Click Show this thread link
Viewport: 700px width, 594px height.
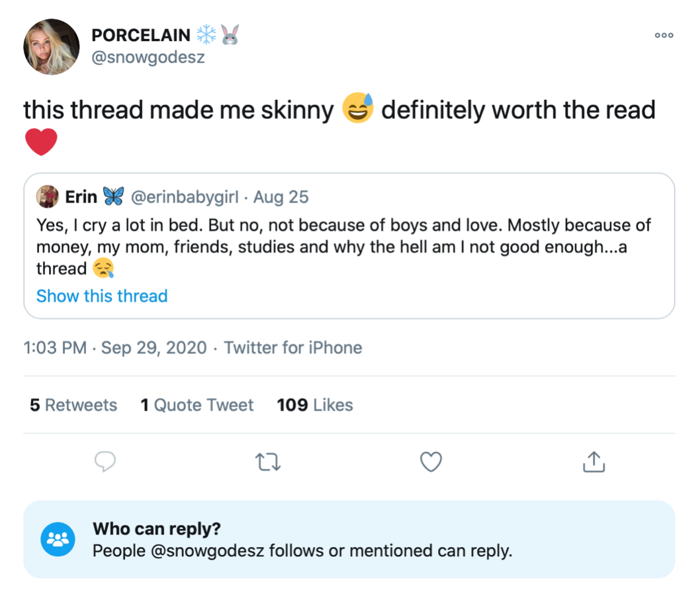point(102,296)
